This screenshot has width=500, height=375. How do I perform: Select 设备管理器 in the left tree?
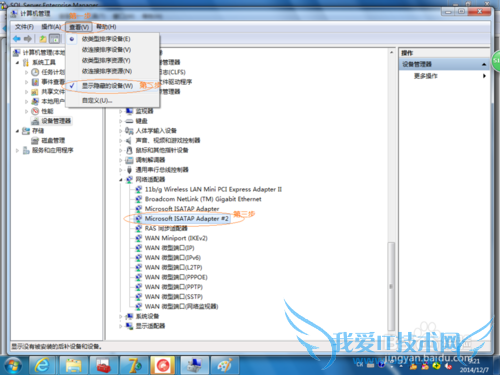(56, 121)
